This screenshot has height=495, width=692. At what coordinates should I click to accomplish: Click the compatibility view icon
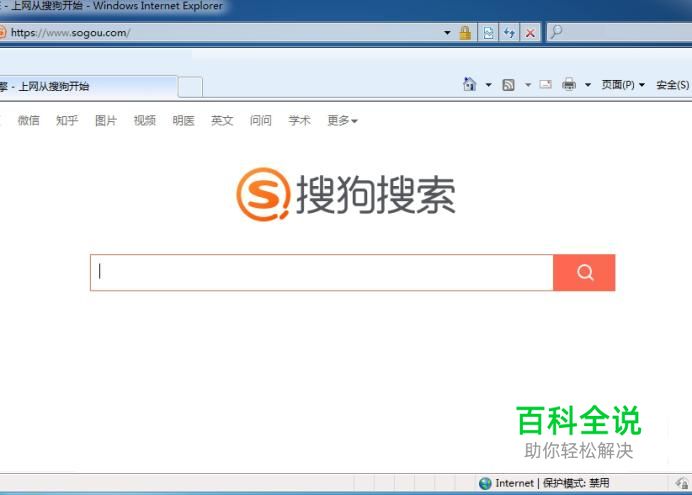coord(488,33)
